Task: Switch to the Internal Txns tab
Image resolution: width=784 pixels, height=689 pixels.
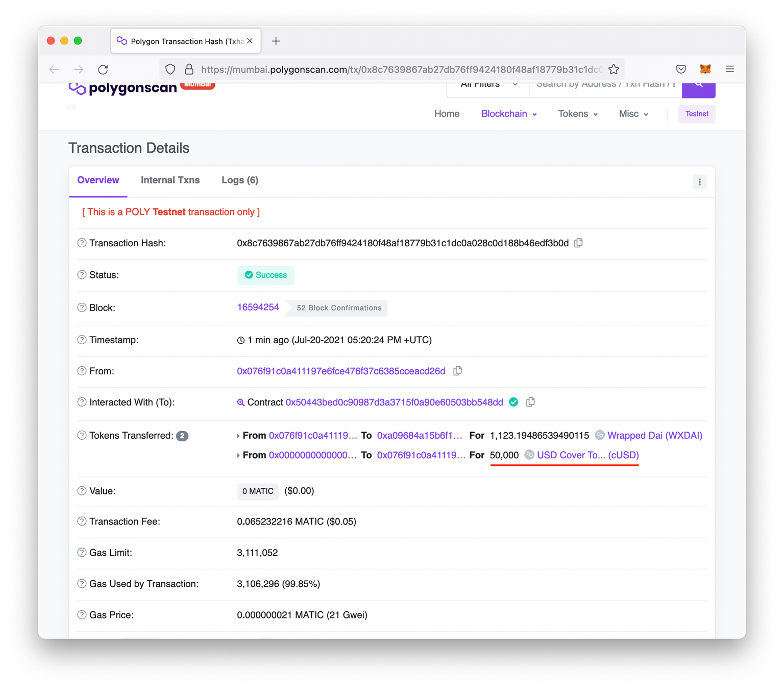Action: tap(170, 180)
